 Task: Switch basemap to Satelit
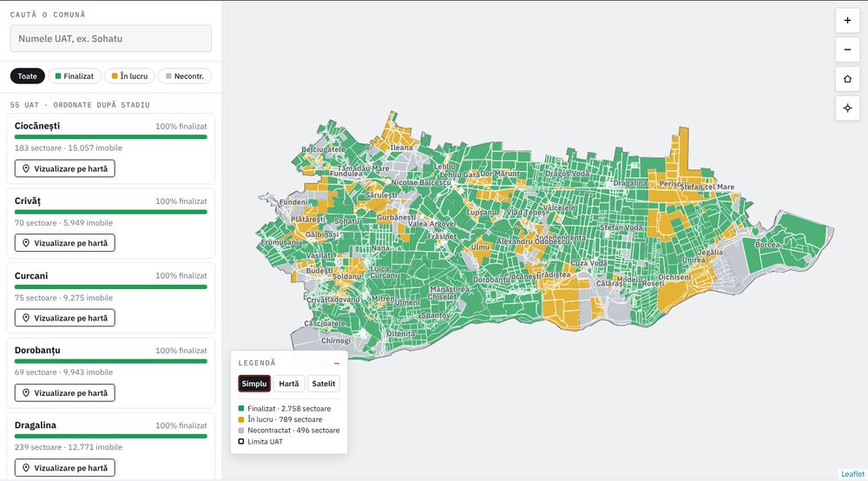click(323, 384)
